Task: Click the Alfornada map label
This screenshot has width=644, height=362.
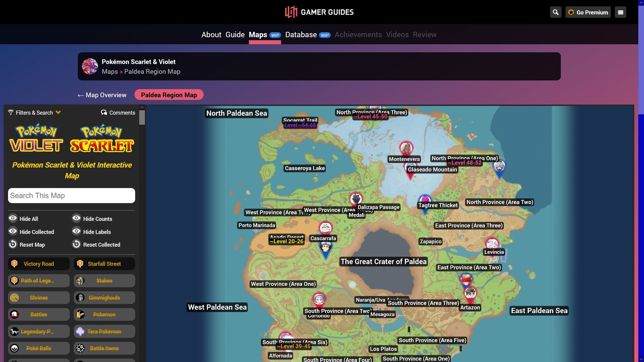Action: (280, 356)
